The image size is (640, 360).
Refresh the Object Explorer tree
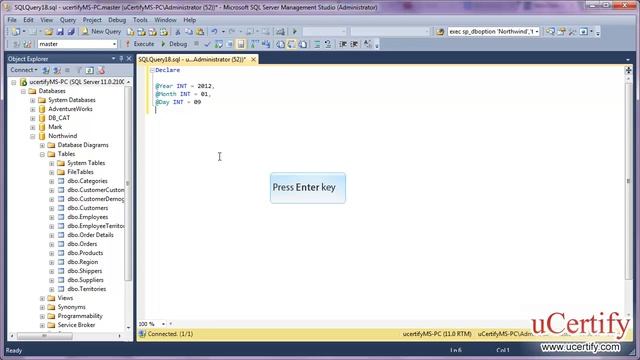tap(90, 70)
